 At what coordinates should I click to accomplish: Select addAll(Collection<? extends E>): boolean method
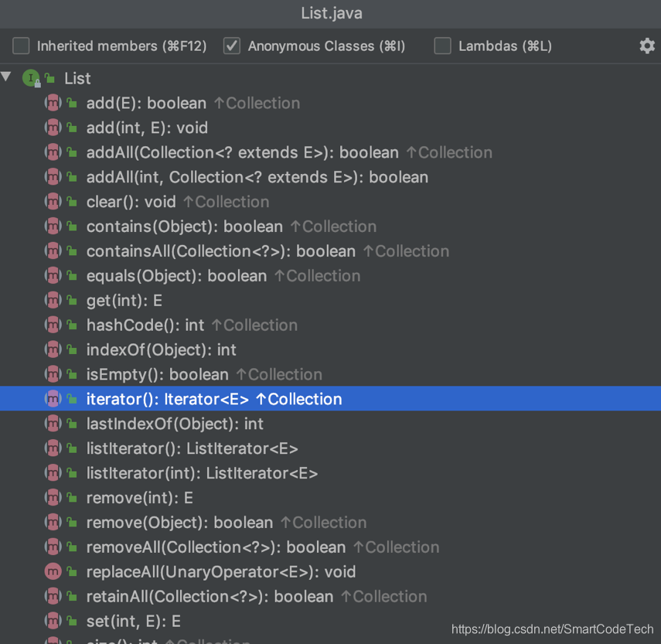[243, 152]
